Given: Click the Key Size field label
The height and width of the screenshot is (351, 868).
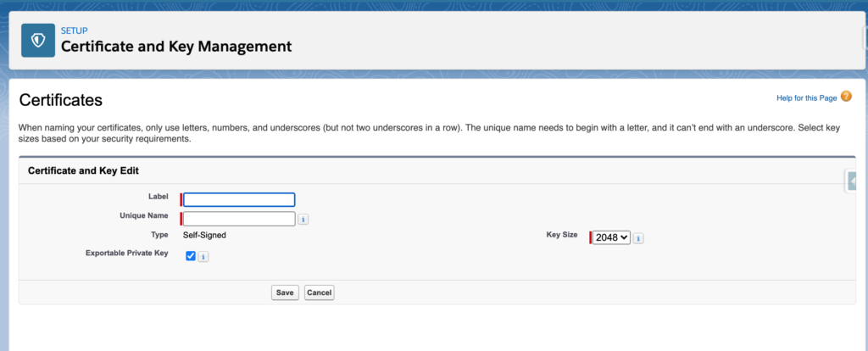Looking at the screenshot, I should click(x=562, y=235).
